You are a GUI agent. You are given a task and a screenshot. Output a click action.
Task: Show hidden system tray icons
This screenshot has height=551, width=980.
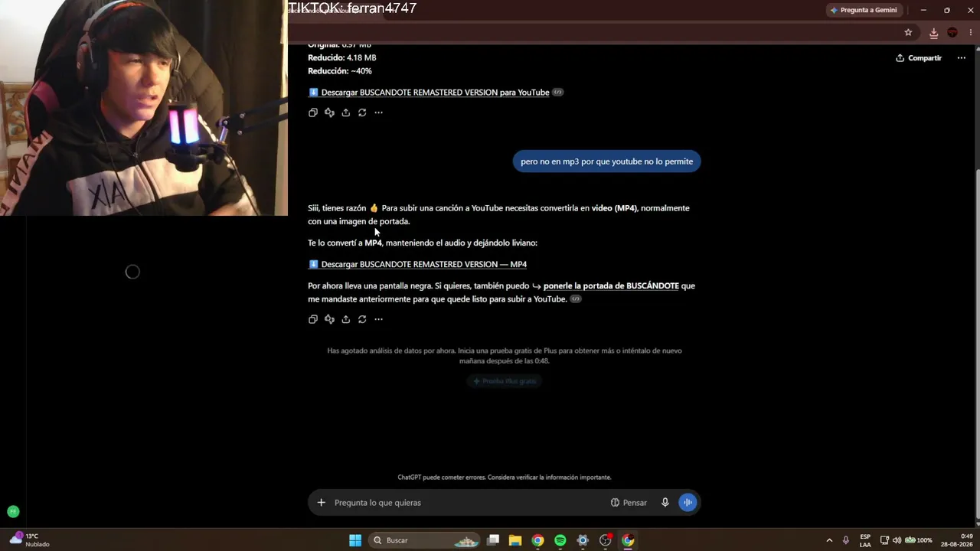tap(829, 540)
